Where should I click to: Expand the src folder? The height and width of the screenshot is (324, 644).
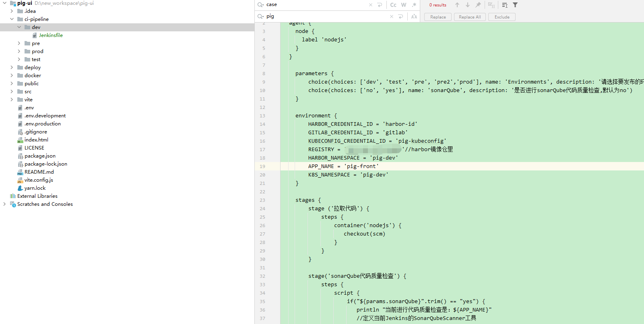click(12, 92)
